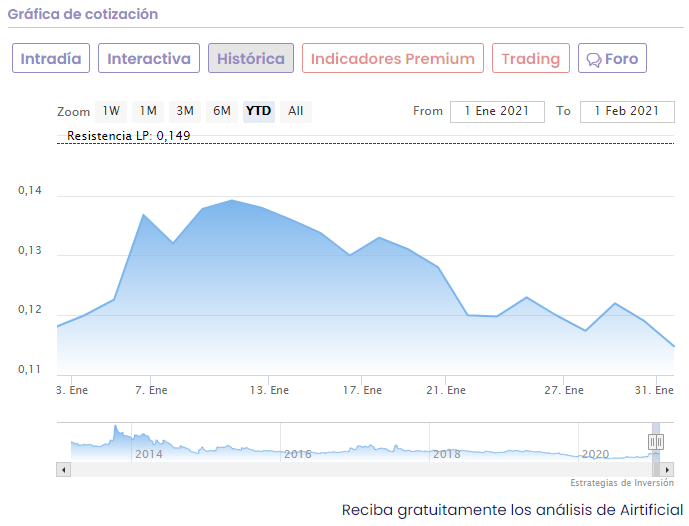689x526 pixels.
Task: Show All historical data range
Action: click(x=296, y=111)
